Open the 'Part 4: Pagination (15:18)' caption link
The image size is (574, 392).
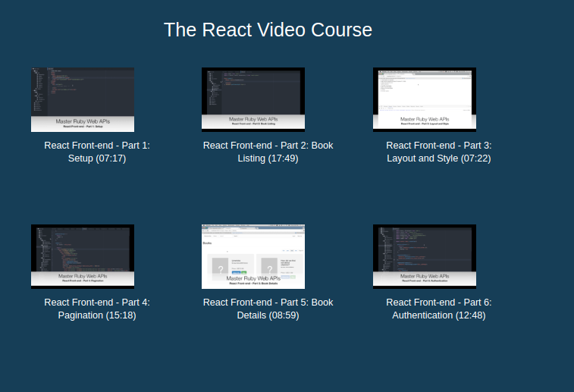tap(97, 309)
